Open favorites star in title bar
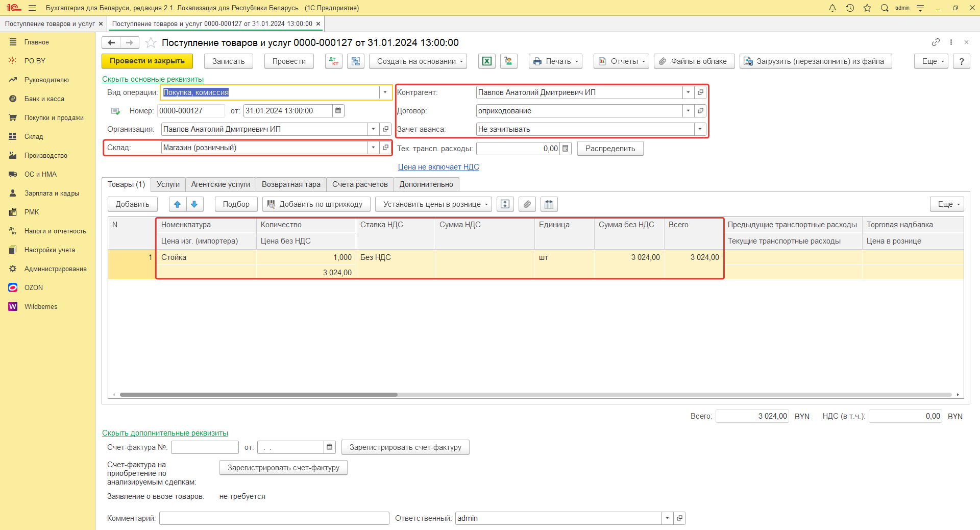This screenshot has height=530, width=980. click(867, 8)
